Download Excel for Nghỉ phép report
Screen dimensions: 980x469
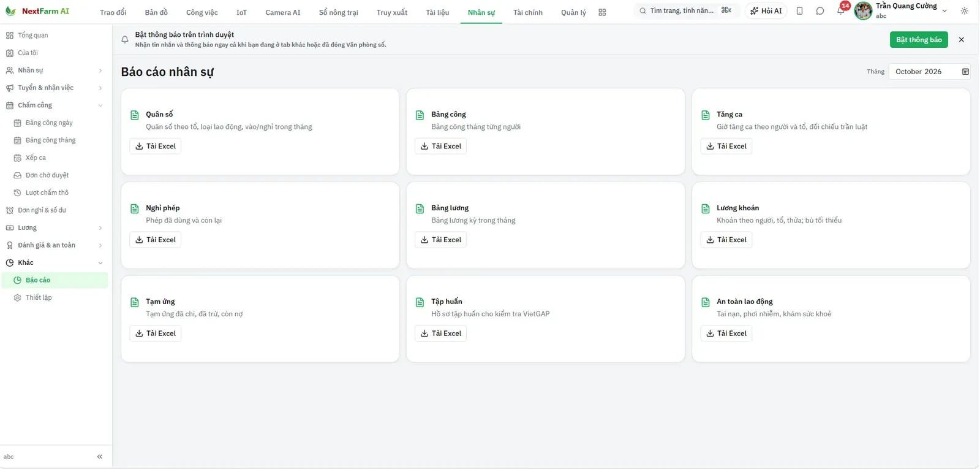tap(155, 240)
